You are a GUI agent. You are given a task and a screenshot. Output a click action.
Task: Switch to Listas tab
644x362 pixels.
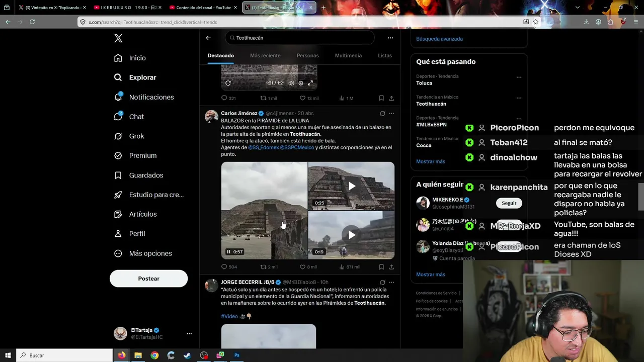385,55
